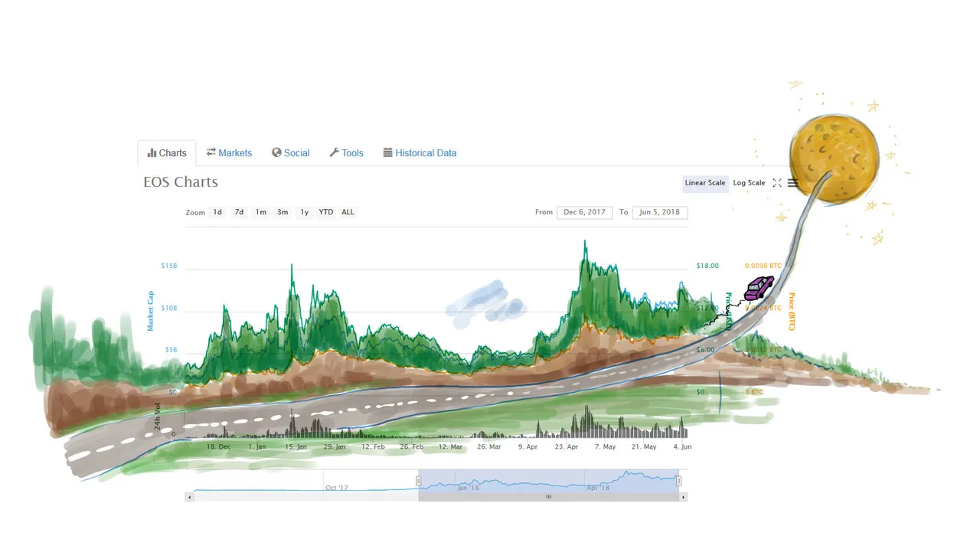Click the $10B market cap axis value
Screen dimensions: 980x536
[x=168, y=308]
